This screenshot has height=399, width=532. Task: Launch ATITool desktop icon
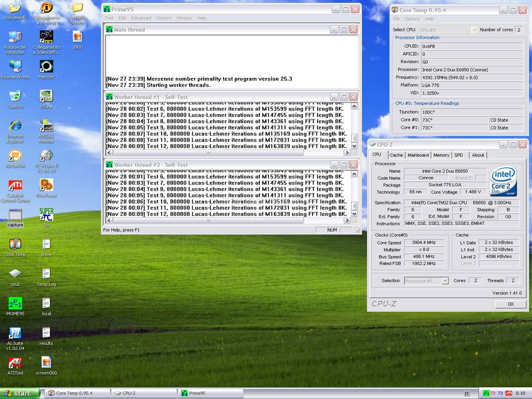point(15,363)
